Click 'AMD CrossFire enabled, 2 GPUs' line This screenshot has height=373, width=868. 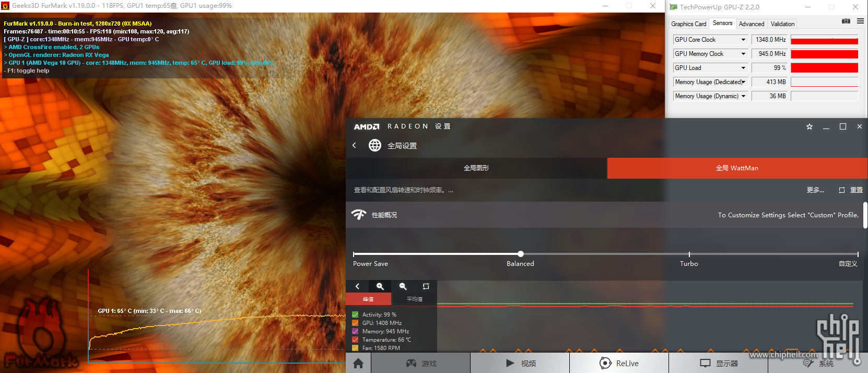pyautogui.click(x=52, y=47)
